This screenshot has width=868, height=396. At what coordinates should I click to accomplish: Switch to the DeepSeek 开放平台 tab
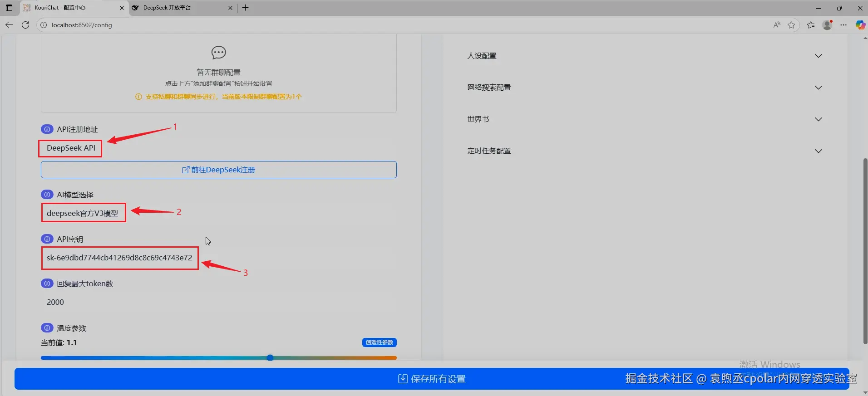pos(182,8)
